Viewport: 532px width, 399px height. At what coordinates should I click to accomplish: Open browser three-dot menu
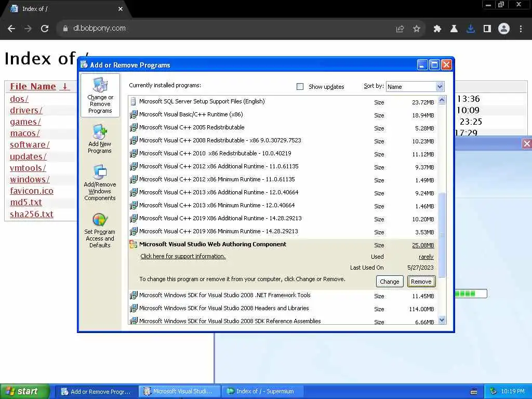(x=521, y=29)
